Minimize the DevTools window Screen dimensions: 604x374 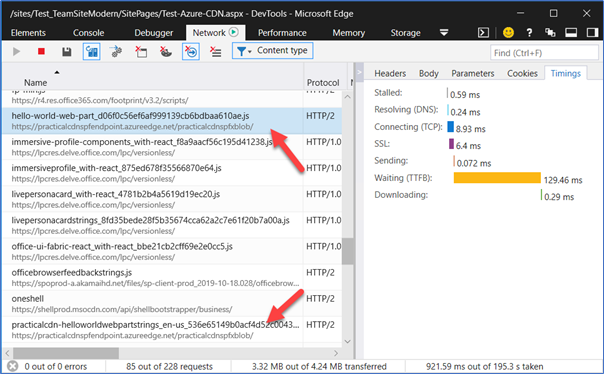pos(521,13)
